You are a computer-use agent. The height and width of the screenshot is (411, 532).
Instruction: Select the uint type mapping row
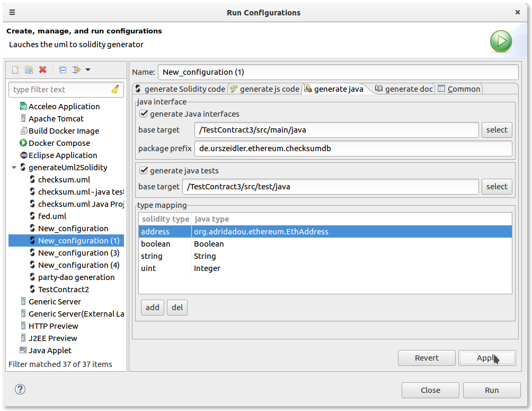coord(325,268)
